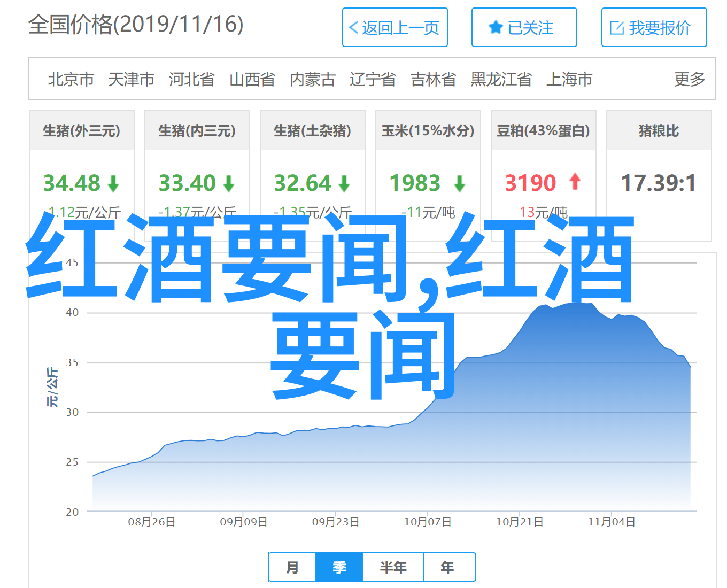Click the 1983 corn price value

415,183
